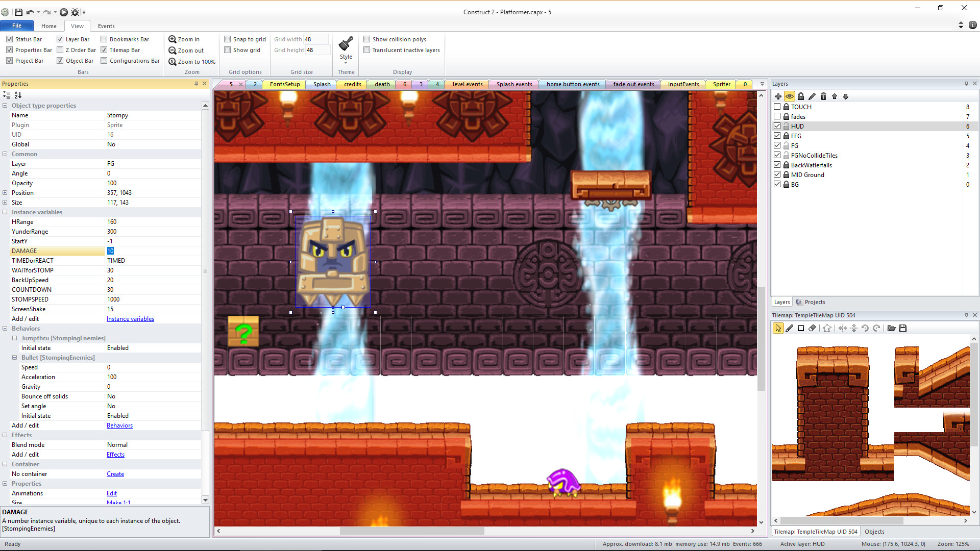Screen dimensions: 980x551
Task: Enable the Show grid checkbox
Action: tap(228, 50)
